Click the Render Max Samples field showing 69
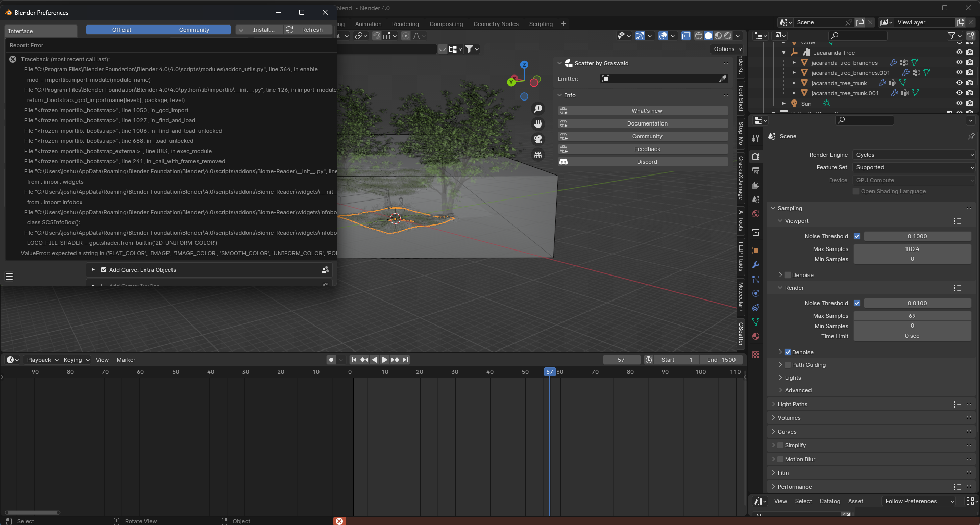980x525 pixels. [x=912, y=316]
